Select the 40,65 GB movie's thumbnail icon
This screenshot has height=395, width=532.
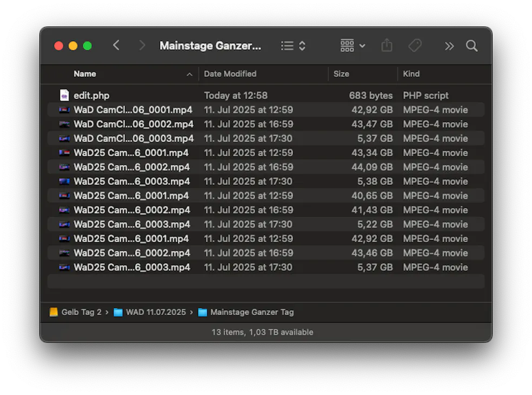coord(64,196)
